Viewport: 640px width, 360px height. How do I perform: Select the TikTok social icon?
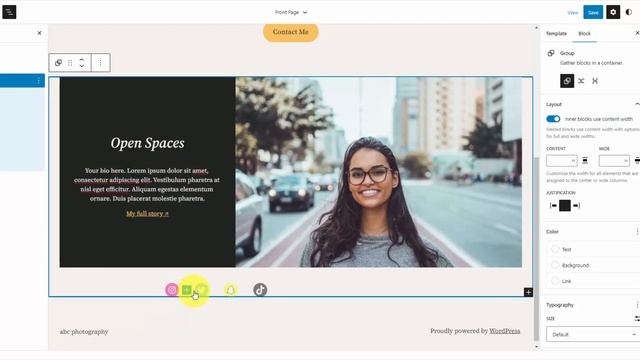[x=260, y=290]
